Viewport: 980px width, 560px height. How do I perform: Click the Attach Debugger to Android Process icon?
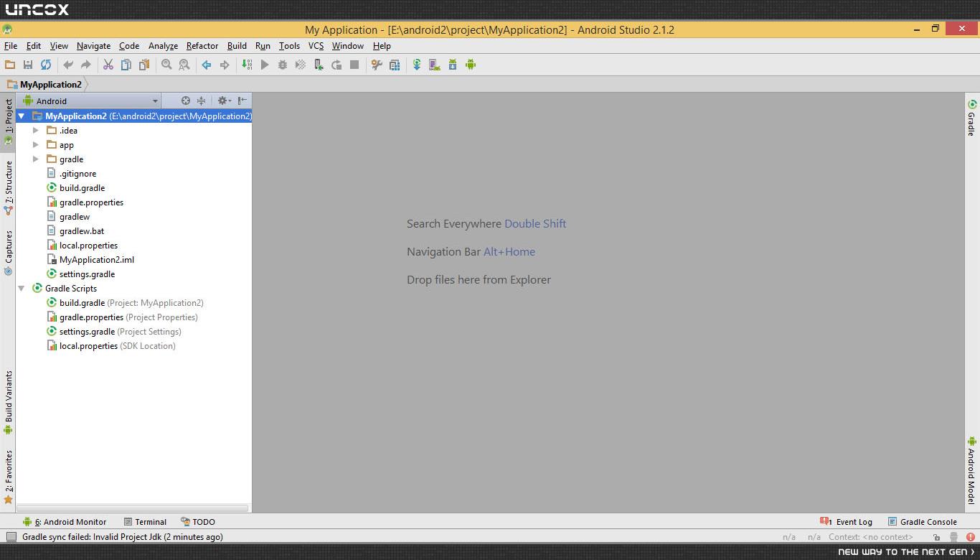click(319, 65)
